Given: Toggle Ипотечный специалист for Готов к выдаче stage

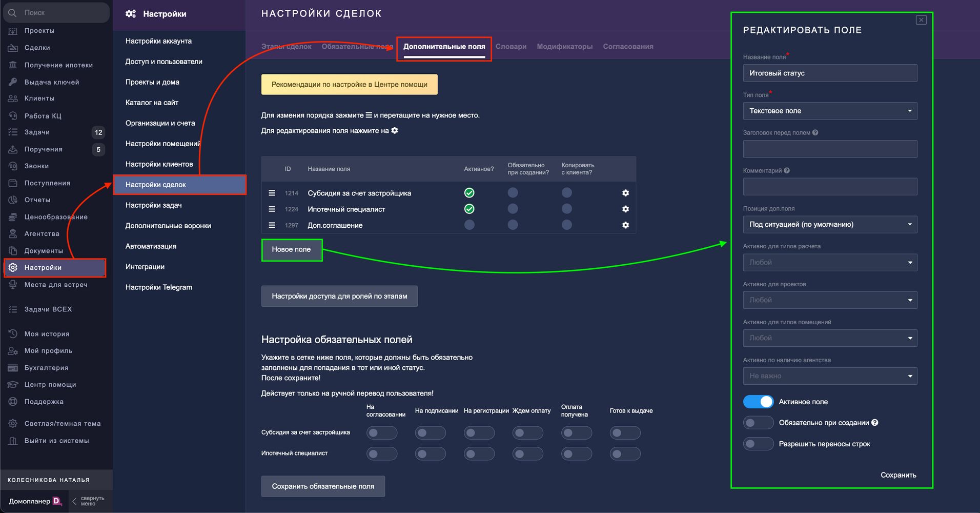Looking at the screenshot, I should point(625,454).
